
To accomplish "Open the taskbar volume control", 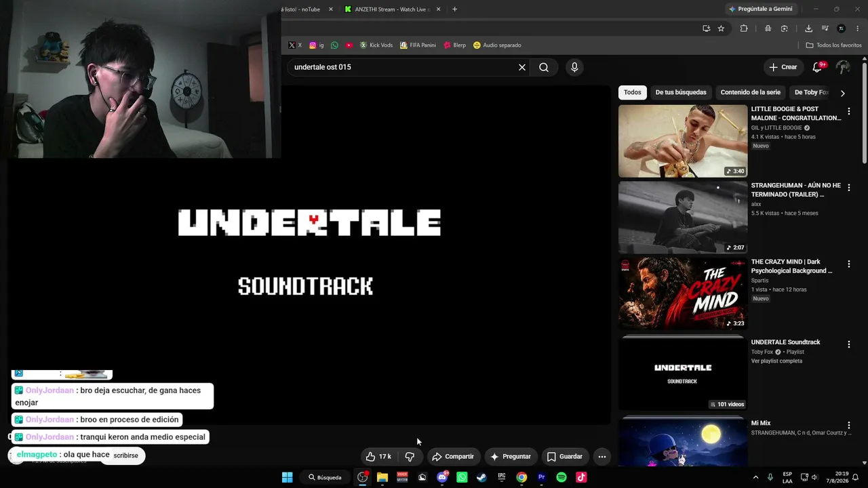I will point(814,477).
